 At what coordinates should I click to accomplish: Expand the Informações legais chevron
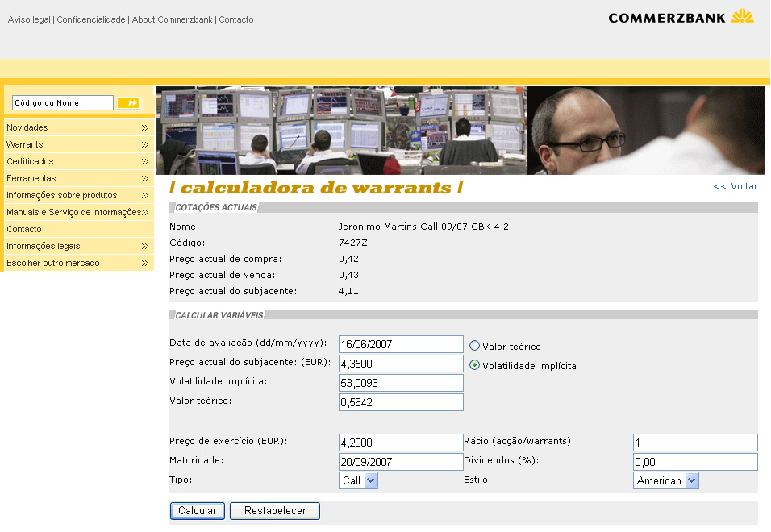145,246
